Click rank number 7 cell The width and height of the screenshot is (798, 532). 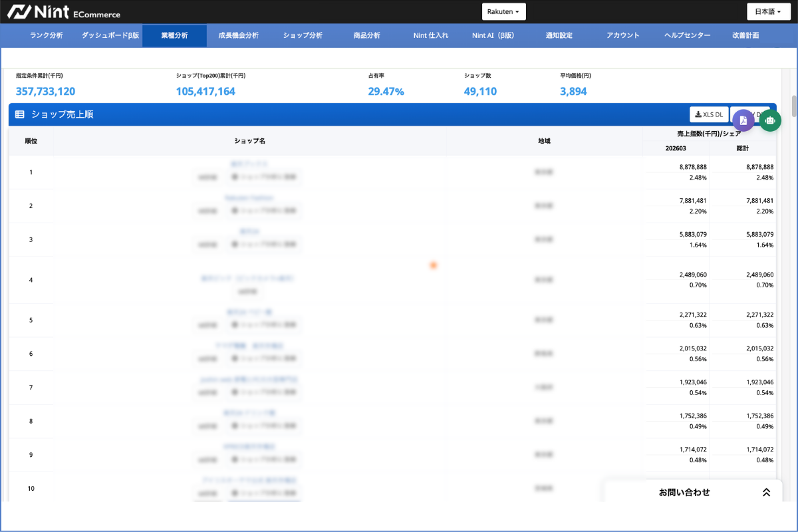point(31,387)
